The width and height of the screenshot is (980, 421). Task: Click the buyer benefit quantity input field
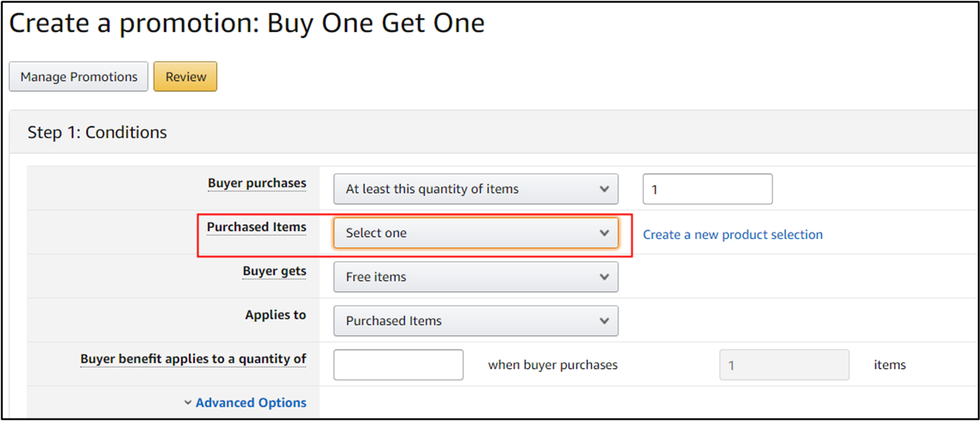[x=398, y=364]
